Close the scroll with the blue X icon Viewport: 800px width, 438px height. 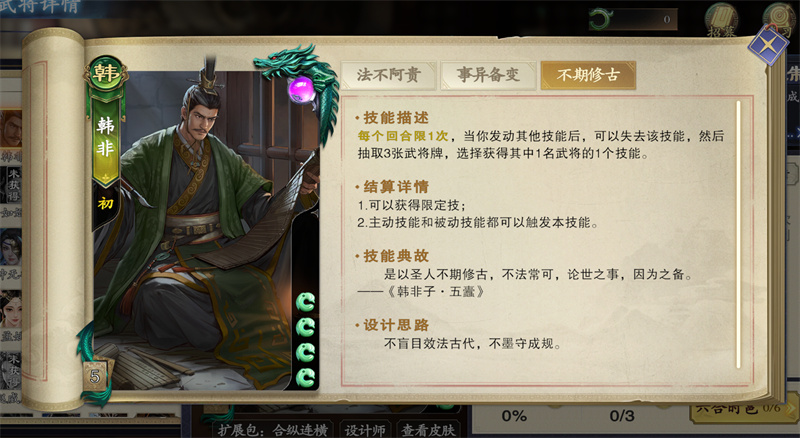[x=767, y=44]
